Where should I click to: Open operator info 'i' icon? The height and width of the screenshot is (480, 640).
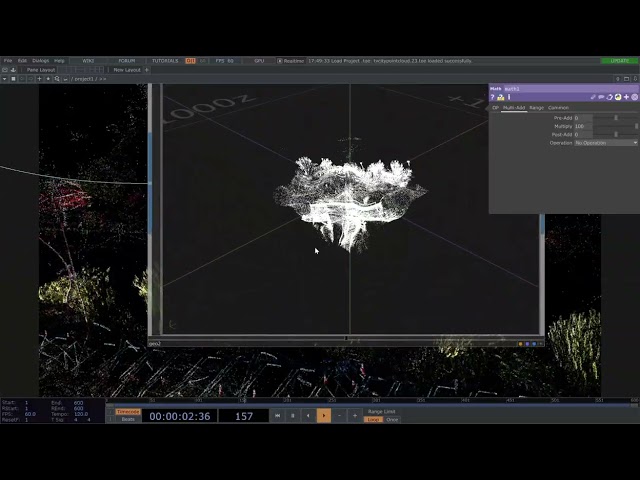pos(509,97)
